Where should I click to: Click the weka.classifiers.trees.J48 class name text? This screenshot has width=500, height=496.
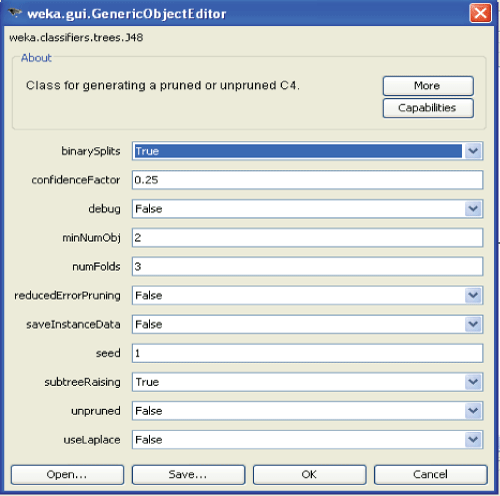pos(76,38)
